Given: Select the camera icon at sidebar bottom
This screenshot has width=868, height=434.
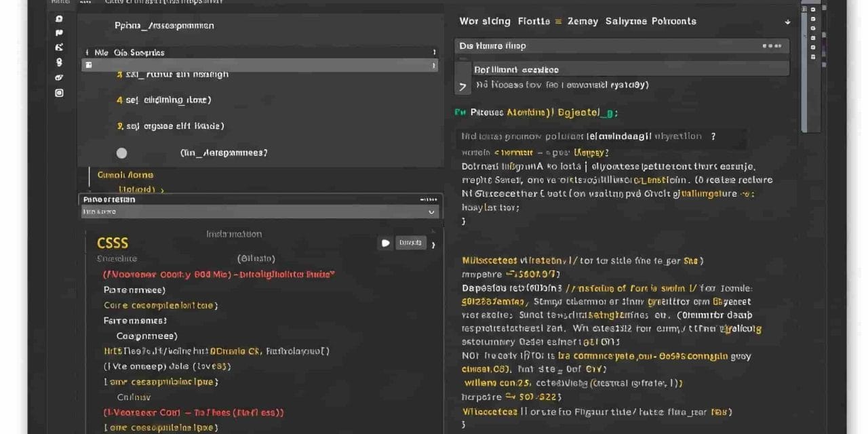Looking at the screenshot, I should pyautogui.click(x=59, y=92).
